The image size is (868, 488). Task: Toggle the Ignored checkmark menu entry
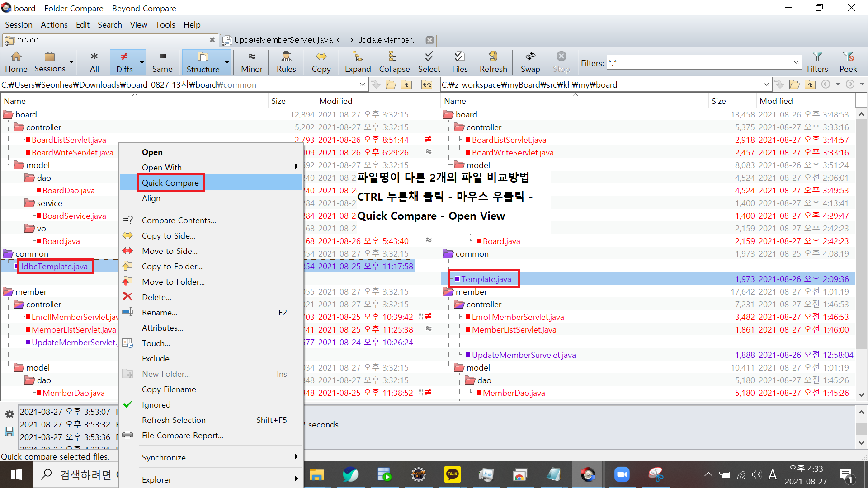coord(156,404)
